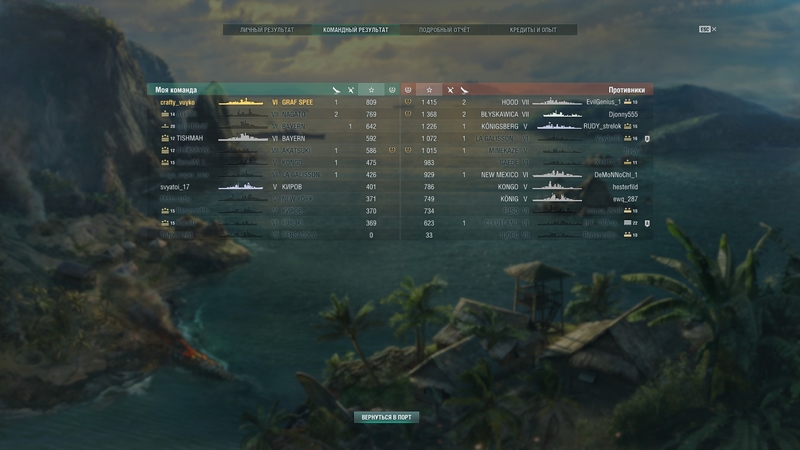The height and width of the screenshot is (450, 800).
Task: Click the shield badge beside La Galissonnière enemy
Action: click(x=647, y=139)
